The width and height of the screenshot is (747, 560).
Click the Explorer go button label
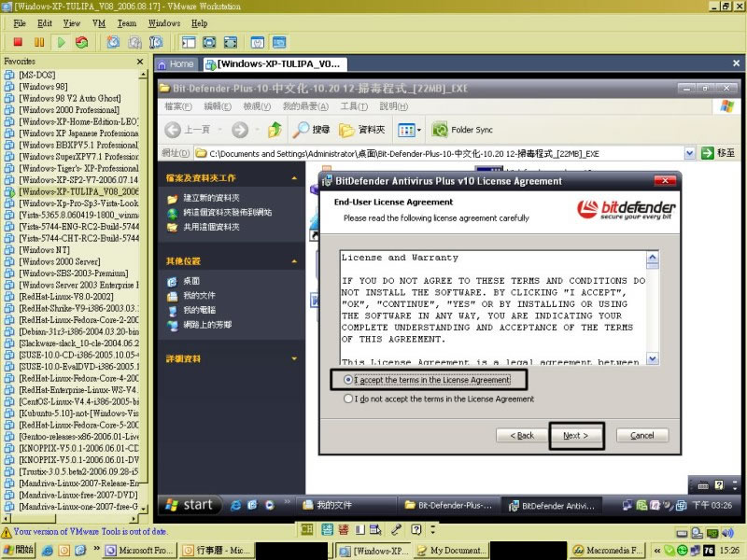726,153
